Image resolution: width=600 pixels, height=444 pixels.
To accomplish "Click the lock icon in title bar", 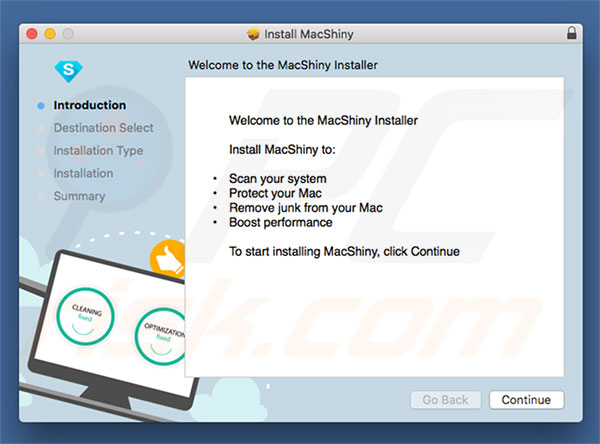I will (571, 33).
